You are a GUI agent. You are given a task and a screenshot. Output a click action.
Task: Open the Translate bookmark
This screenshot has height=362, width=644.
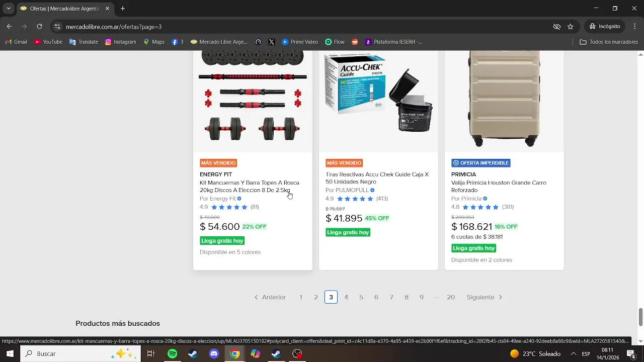click(84, 42)
